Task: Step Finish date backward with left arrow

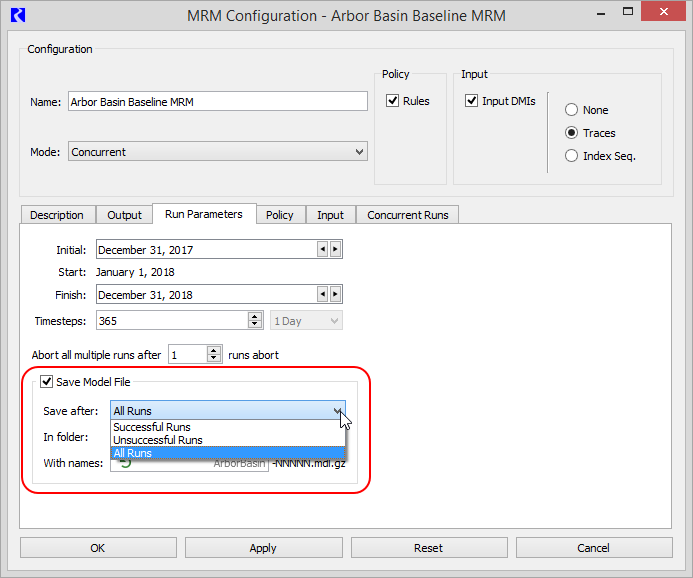Action: 323,295
